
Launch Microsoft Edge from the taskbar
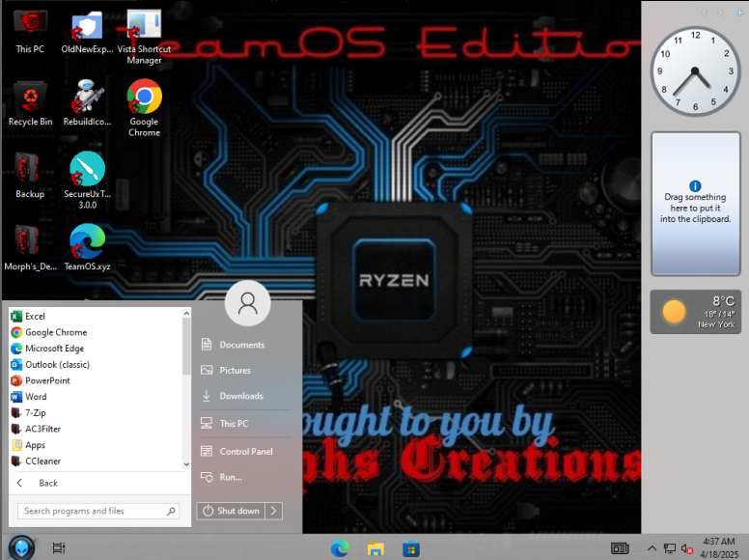tap(340, 548)
